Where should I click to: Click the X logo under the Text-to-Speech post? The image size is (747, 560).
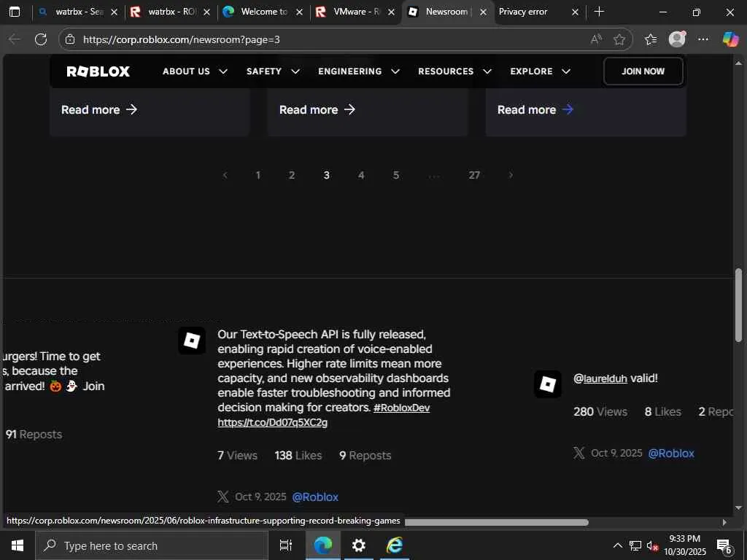[223, 497]
